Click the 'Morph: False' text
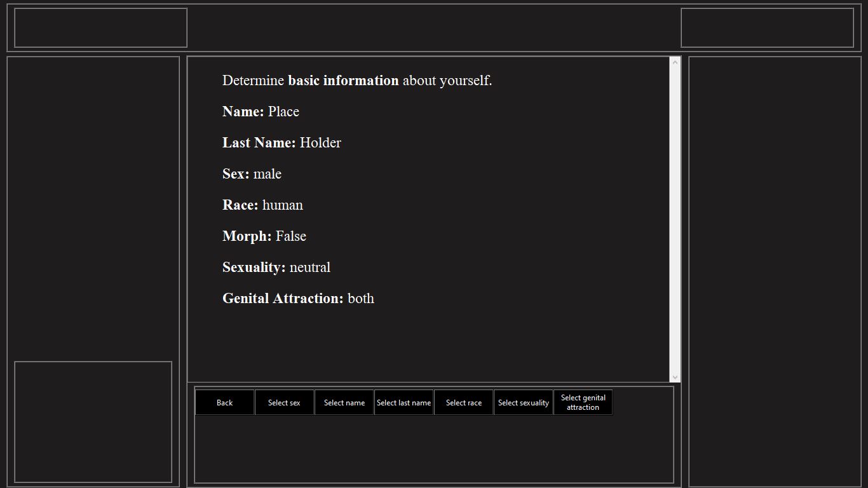 click(x=264, y=236)
